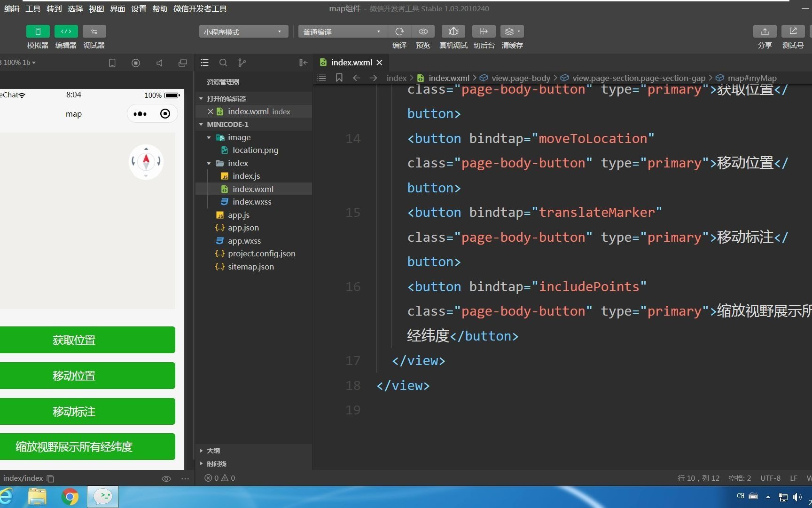Click the detach simulator window icon
The height and width of the screenshot is (508, 812).
[x=183, y=63]
